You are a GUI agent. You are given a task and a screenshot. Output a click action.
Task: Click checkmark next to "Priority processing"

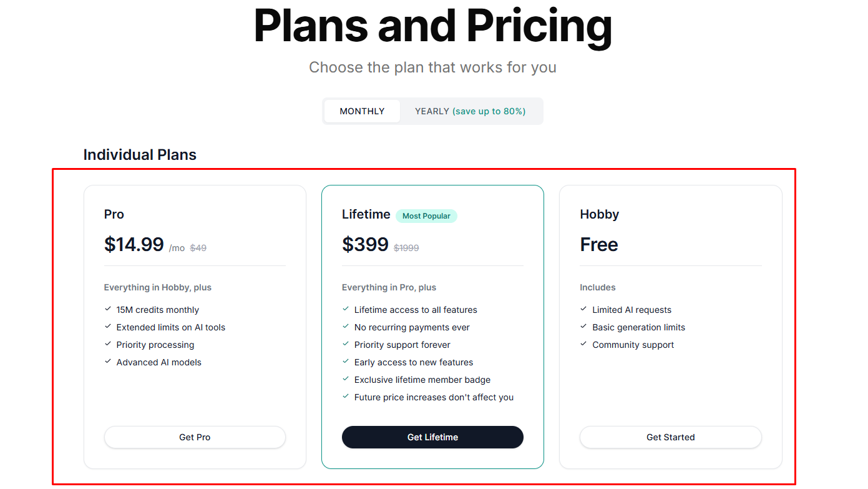click(108, 344)
